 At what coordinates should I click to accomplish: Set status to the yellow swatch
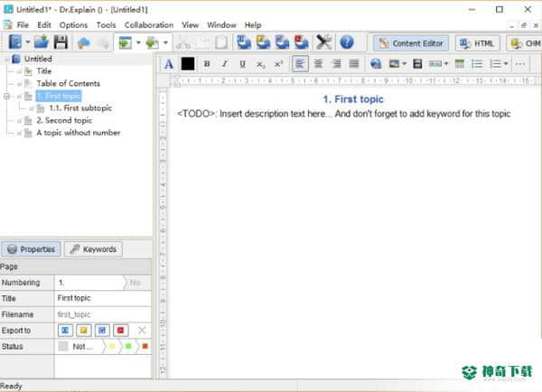pos(112,346)
